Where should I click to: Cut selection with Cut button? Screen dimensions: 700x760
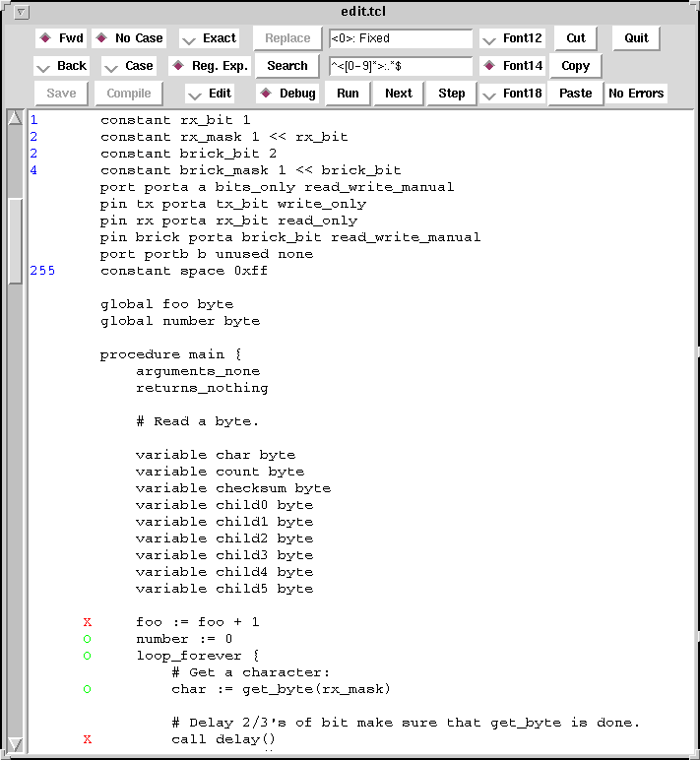(576, 38)
